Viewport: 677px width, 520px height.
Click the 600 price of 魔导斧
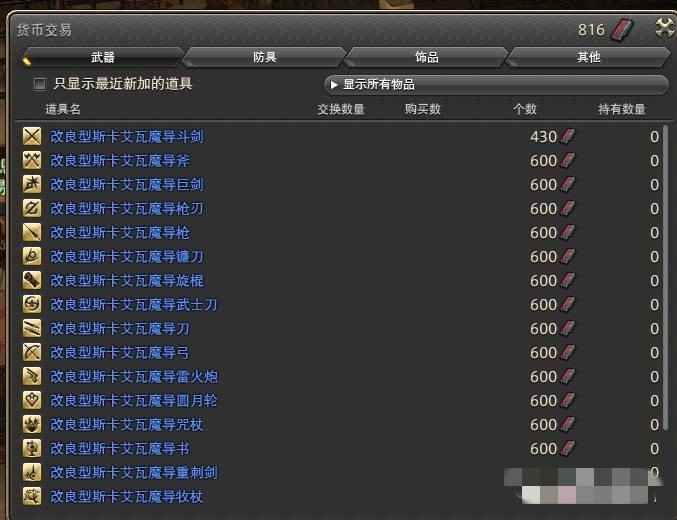(x=544, y=161)
